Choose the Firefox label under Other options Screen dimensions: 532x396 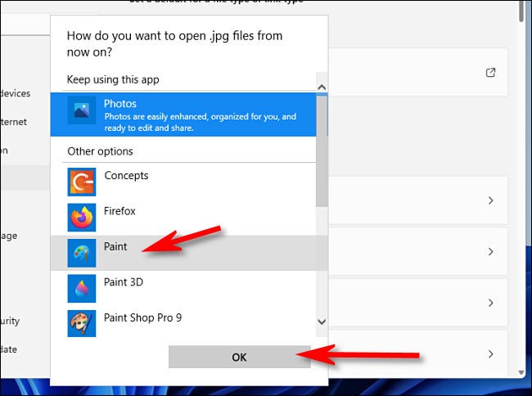point(119,210)
